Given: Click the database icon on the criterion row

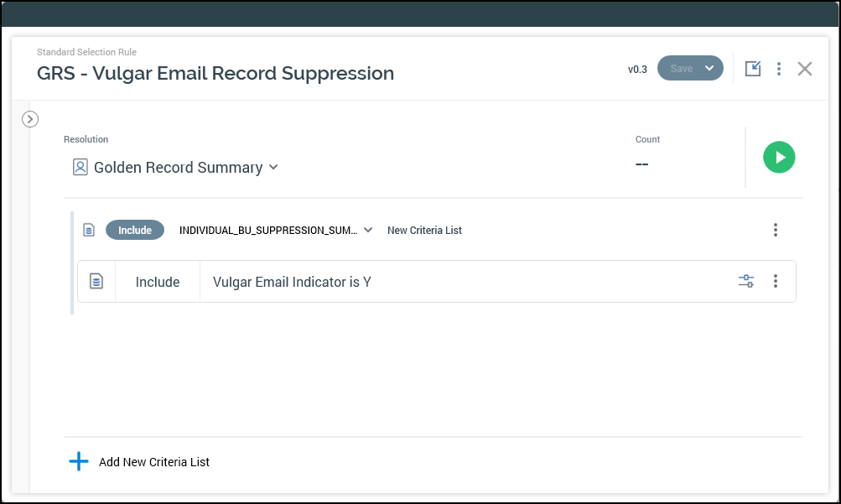Looking at the screenshot, I should pos(96,282).
